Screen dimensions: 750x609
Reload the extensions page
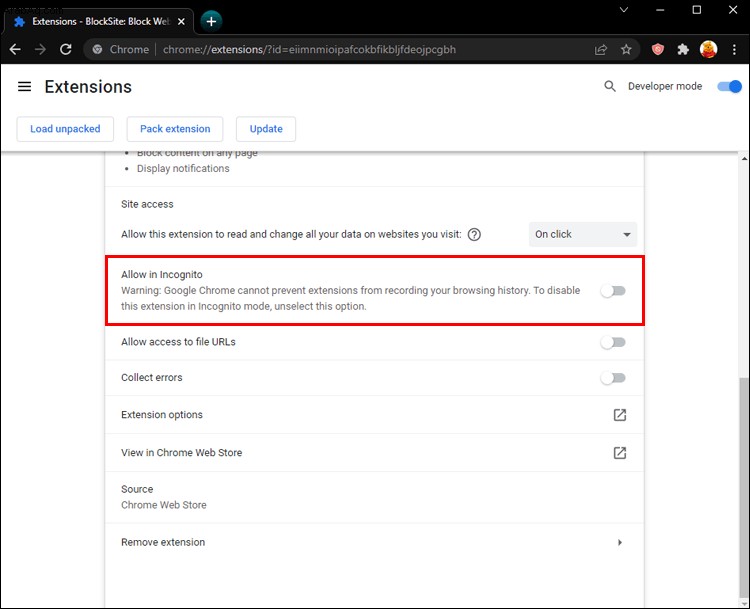[66, 49]
